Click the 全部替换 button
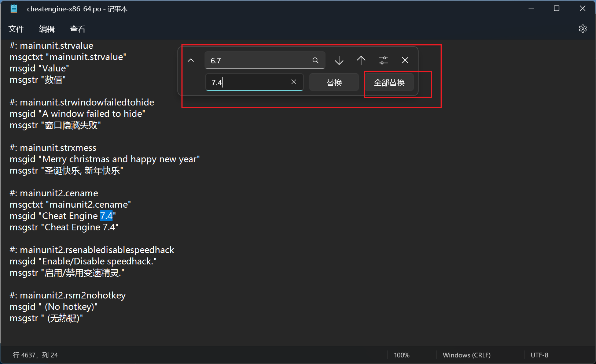This screenshot has width=596, height=364. 389,82
